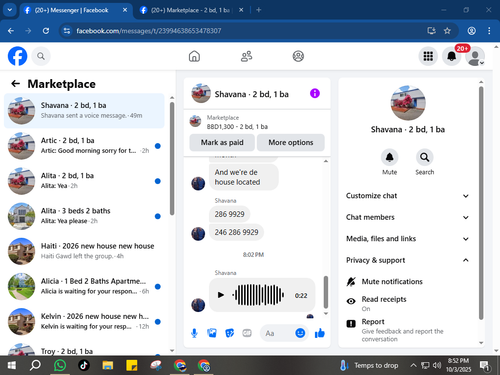Open Friends icon in top navigation
500x375 pixels.
pyautogui.click(x=246, y=56)
